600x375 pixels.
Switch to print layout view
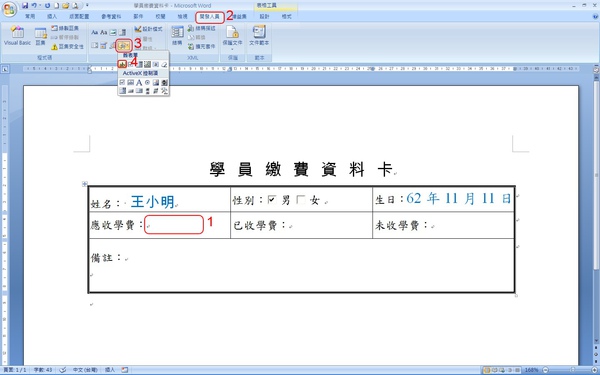coord(487,370)
